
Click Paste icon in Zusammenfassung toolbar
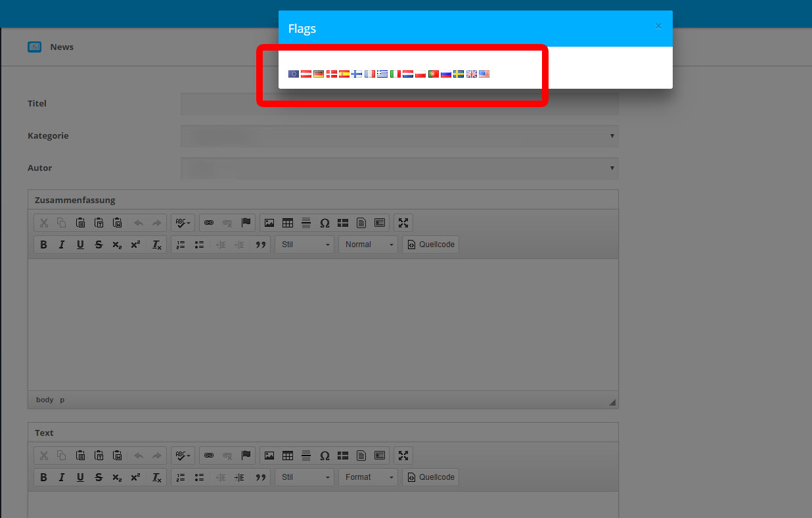80,223
